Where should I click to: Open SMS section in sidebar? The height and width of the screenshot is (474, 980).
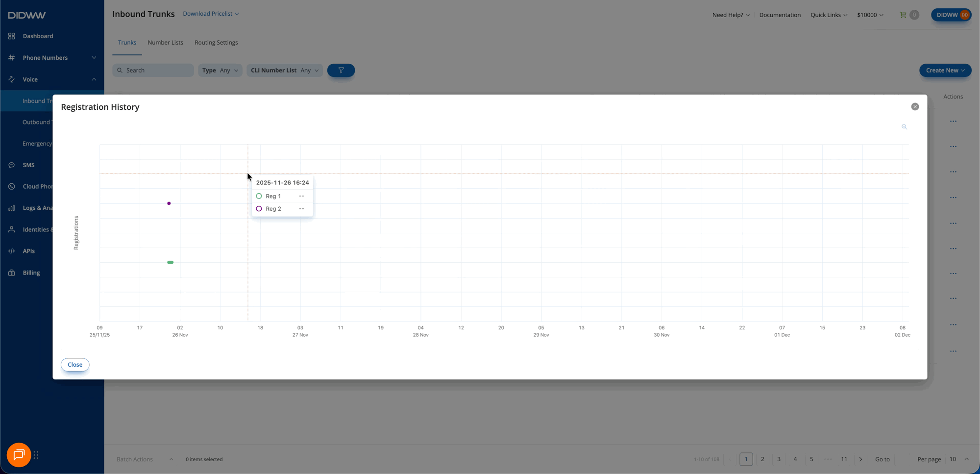(28, 165)
